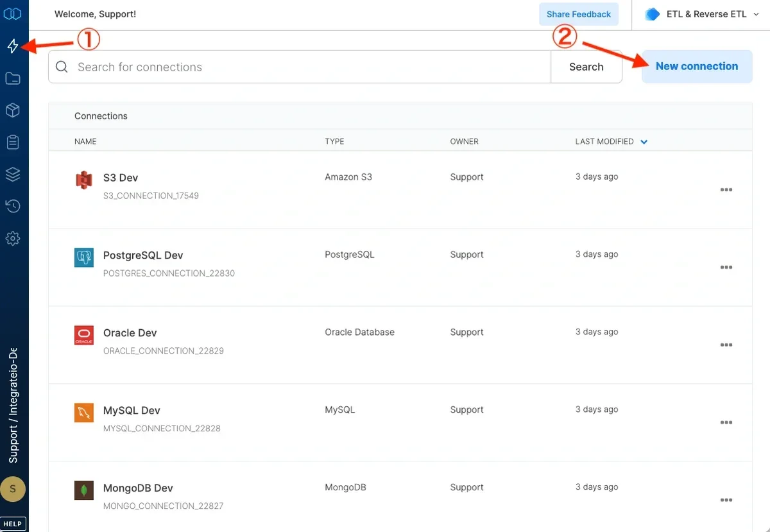
Task: Click the Search button
Action: [586, 66]
